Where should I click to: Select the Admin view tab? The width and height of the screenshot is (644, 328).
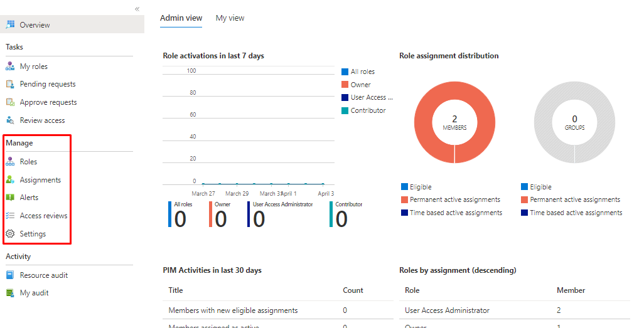pyautogui.click(x=181, y=18)
